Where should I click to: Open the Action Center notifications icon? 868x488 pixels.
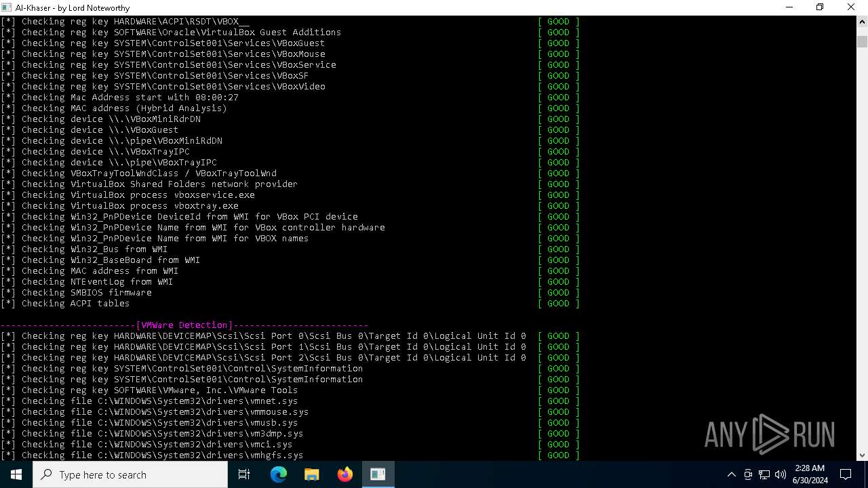[846, 474]
